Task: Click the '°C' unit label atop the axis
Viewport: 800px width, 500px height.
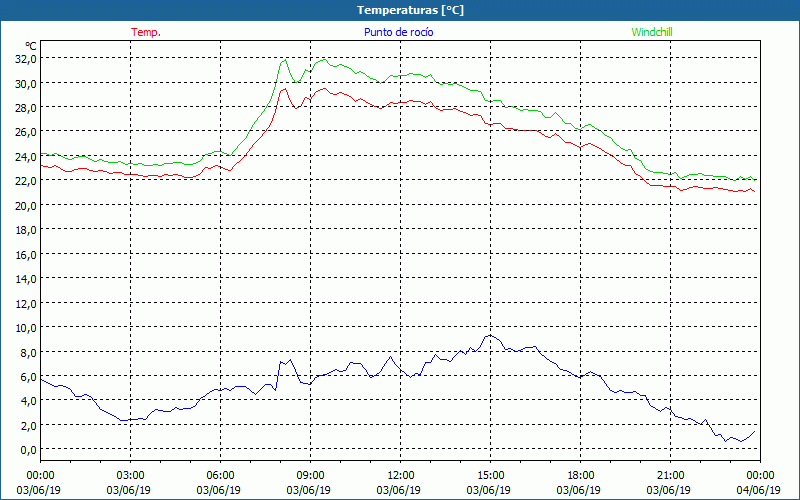Action: (x=31, y=46)
